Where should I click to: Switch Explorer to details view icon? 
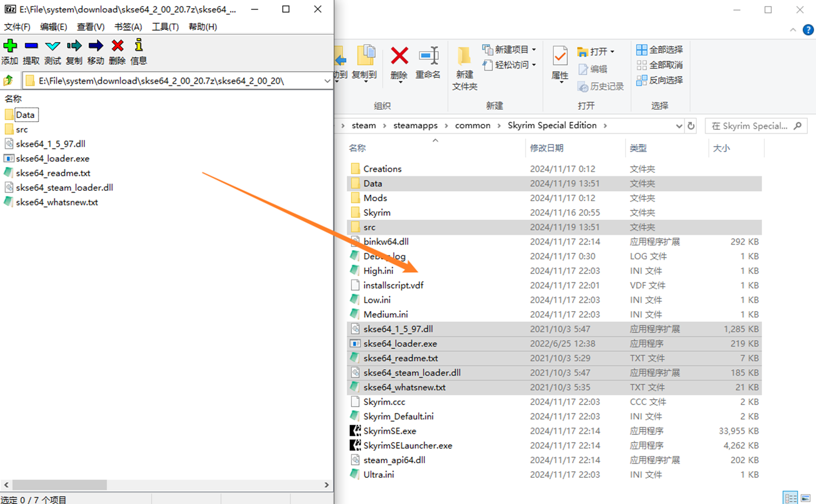(790, 497)
